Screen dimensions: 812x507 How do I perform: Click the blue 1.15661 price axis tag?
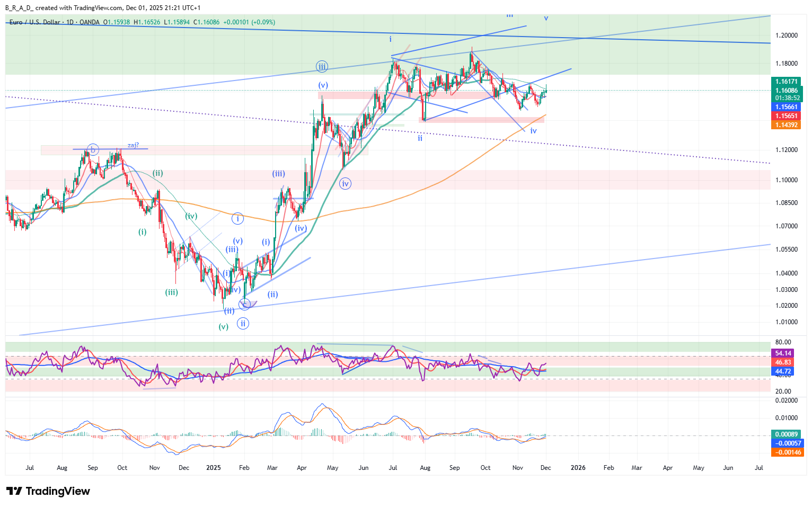click(x=786, y=107)
